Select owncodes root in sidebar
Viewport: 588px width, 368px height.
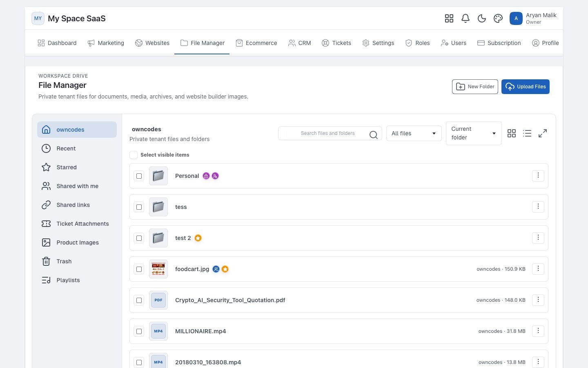tap(77, 130)
